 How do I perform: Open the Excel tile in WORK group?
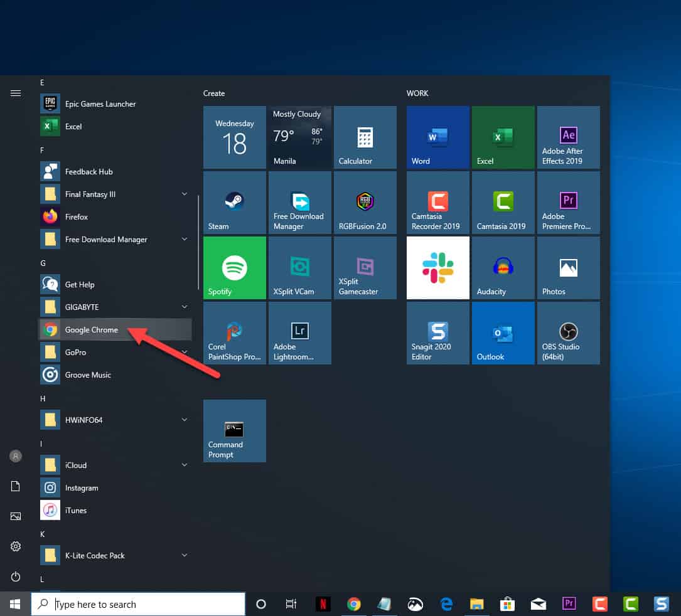(x=503, y=137)
